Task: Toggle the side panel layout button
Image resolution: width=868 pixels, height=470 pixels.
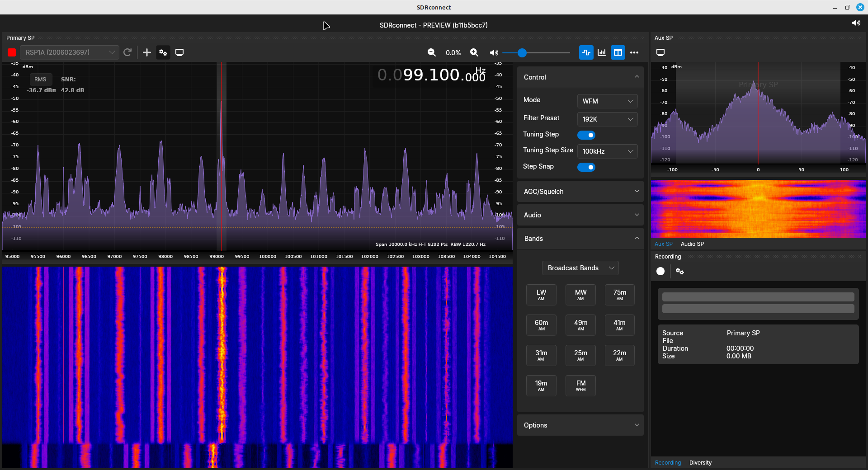Action: [618, 52]
